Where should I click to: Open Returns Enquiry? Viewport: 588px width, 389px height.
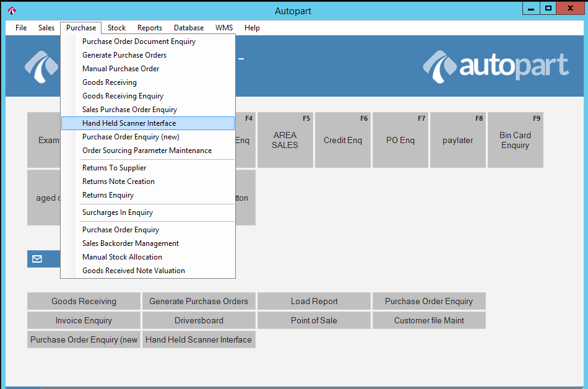[x=148, y=195]
